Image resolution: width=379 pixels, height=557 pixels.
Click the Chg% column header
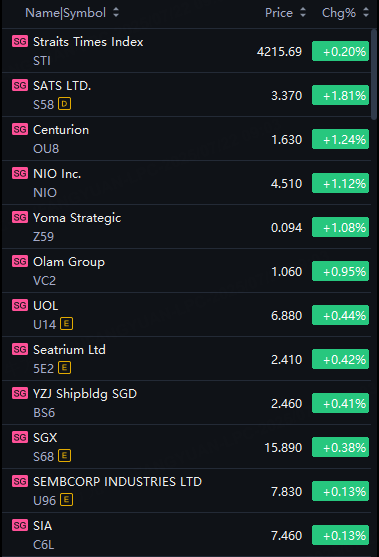pos(339,13)
